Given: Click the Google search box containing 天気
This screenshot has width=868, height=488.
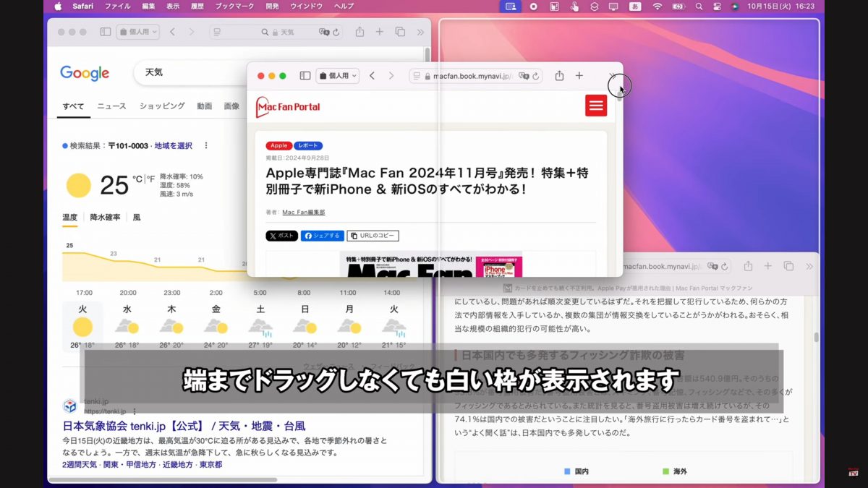Looking at the screenshot, I should coord(190,73).
